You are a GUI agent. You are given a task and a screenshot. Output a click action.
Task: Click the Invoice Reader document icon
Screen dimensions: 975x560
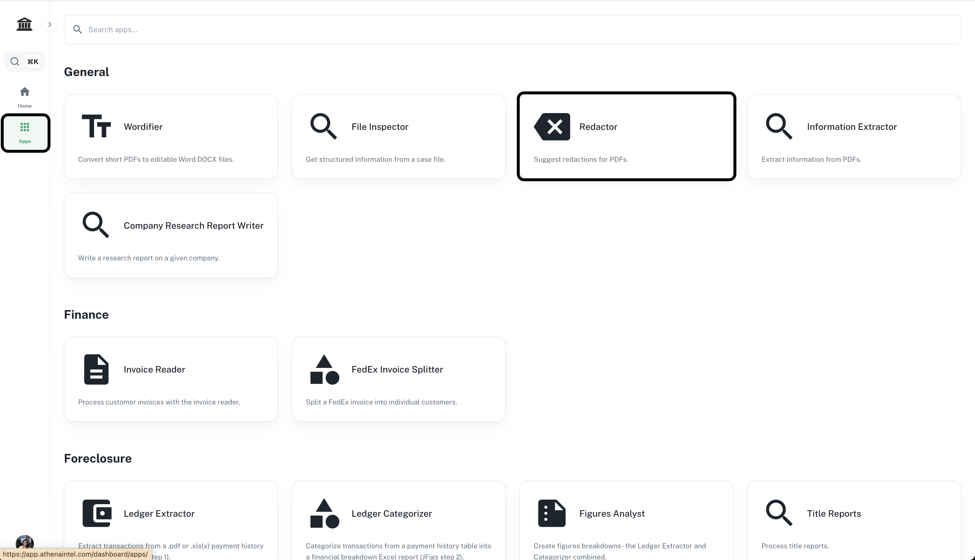click(96, 369)
